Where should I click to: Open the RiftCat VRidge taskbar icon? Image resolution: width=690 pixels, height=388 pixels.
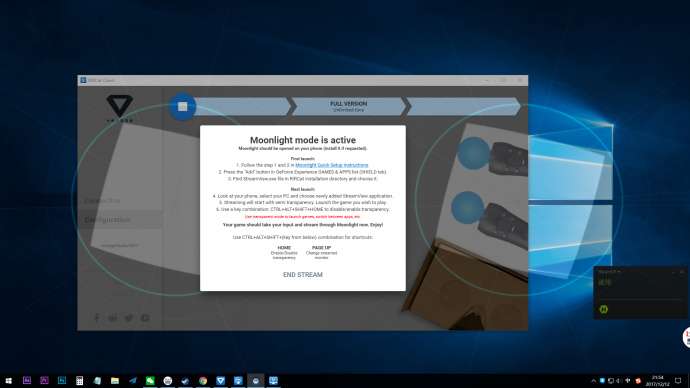coord(220,381)
